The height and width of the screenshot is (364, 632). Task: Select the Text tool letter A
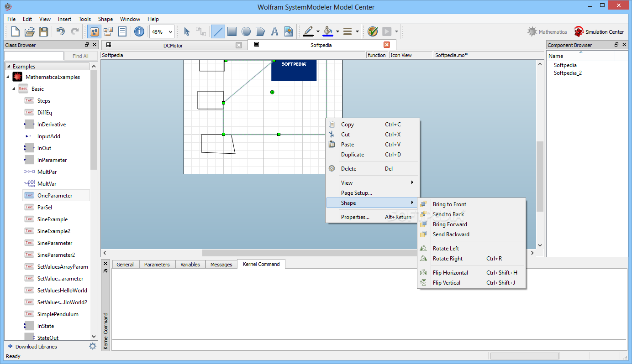[x=274, y=31]
